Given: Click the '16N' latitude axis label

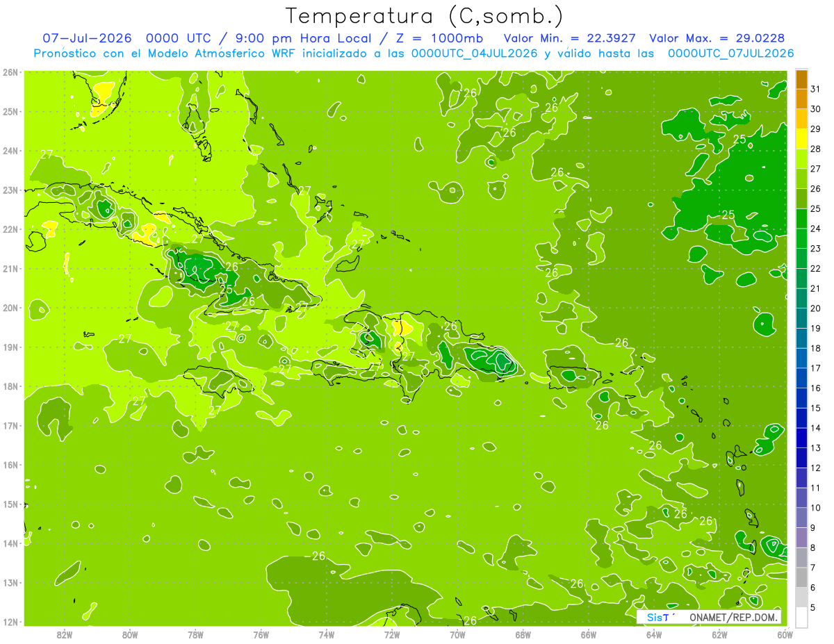Looking at the screenshot, I should [x=10, y=465].
